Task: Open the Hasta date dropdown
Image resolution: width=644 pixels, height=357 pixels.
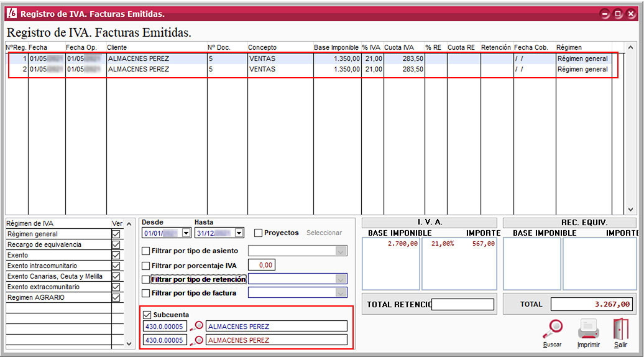Action: [x=239, y=233]
